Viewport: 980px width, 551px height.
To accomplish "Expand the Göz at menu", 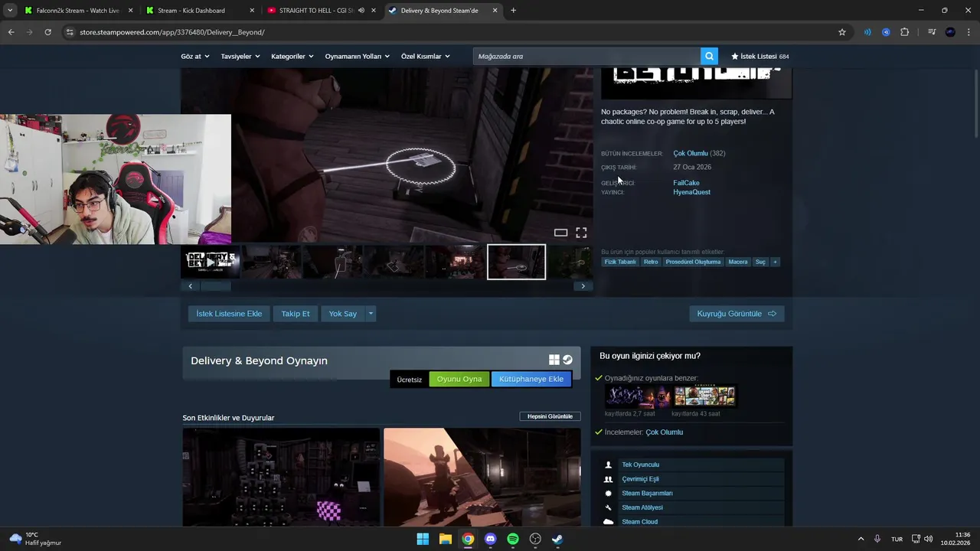I will click(194, 57).
